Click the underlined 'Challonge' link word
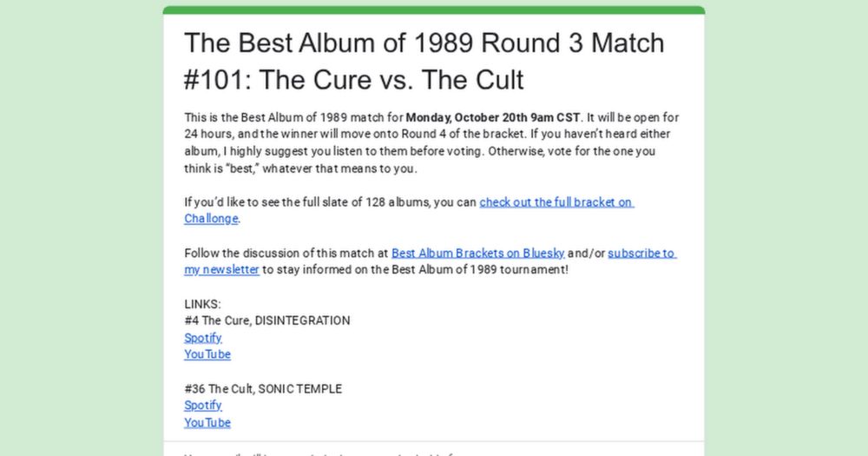868x456 pixels. [211, 219]
